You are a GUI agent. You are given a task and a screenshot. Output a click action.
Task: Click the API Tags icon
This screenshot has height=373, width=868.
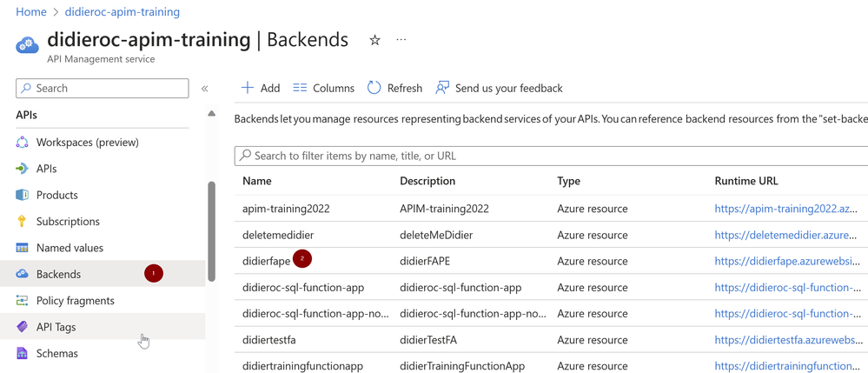23,327
